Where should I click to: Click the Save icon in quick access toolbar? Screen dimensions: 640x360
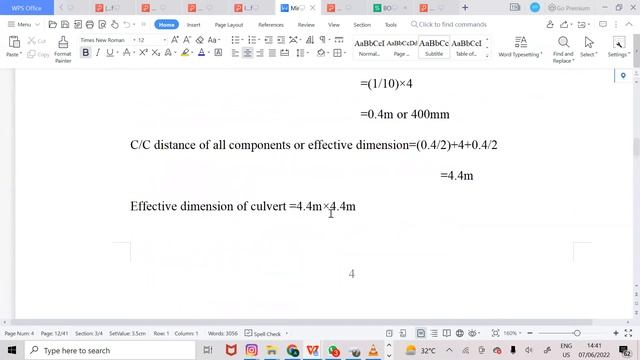(65, 24)
